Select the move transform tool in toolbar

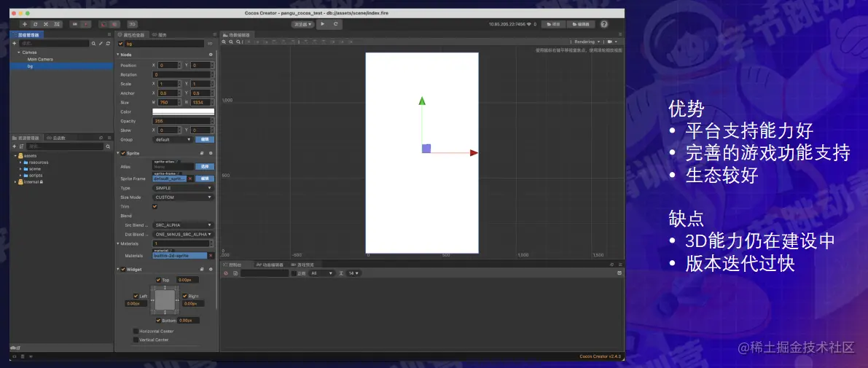24,24
